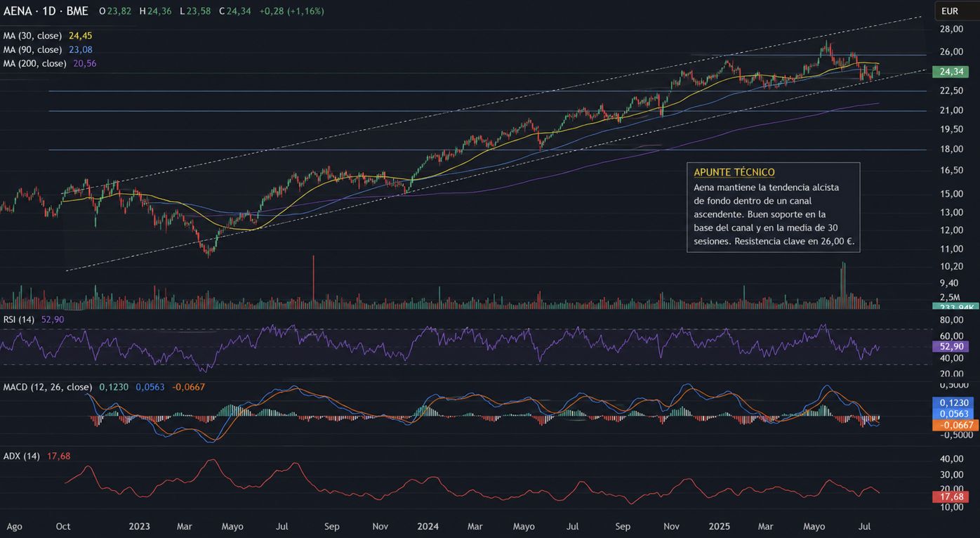
Task: Select the MA (90, close) legend
Action: tap(32, 50)
